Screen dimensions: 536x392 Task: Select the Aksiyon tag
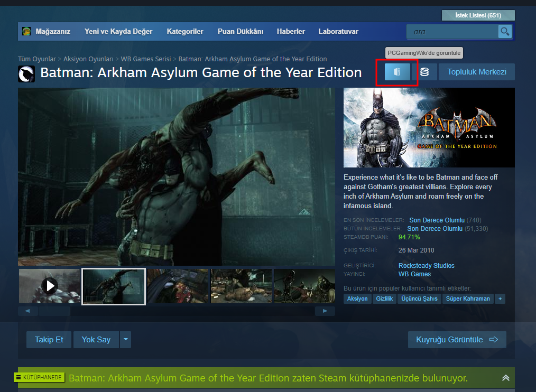(357, 298)
